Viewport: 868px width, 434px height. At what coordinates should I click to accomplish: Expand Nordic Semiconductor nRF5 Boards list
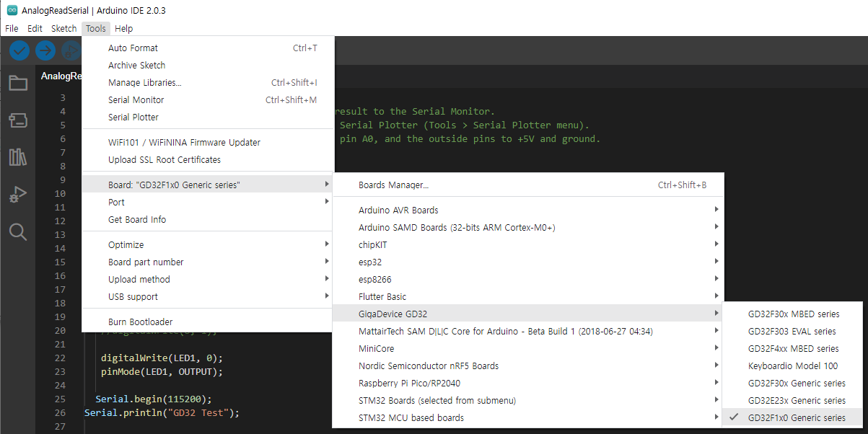click(527, 366)
